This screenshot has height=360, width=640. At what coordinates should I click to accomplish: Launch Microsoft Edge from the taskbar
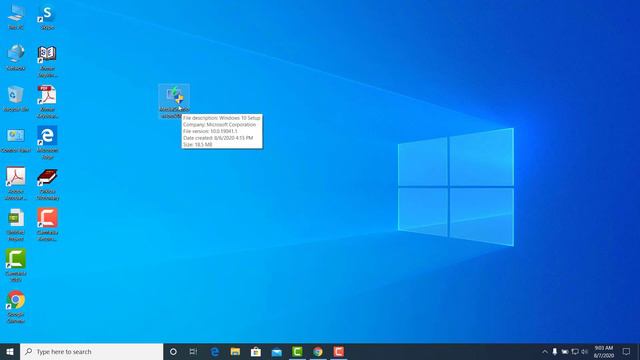(x=215, y=351)
